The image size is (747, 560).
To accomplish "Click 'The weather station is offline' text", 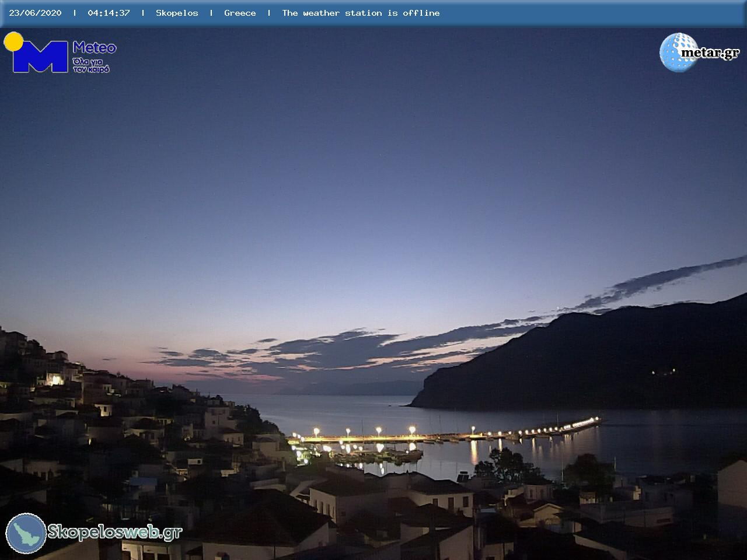I will tap(361, 13).
